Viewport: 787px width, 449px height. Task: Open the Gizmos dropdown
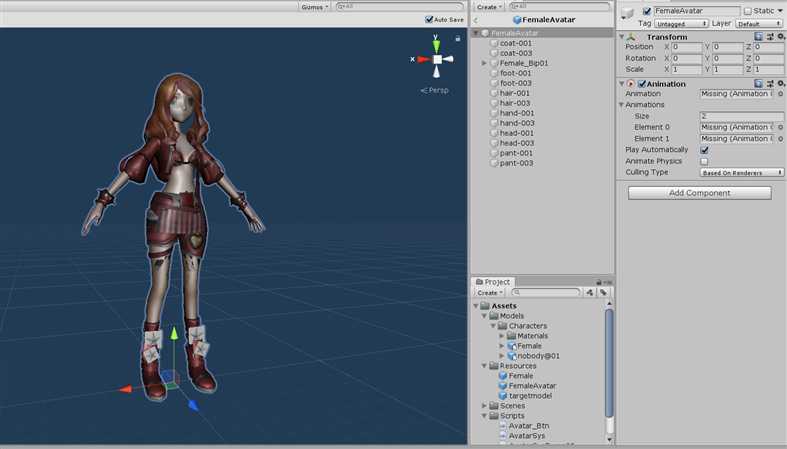[x=314, y=6]
